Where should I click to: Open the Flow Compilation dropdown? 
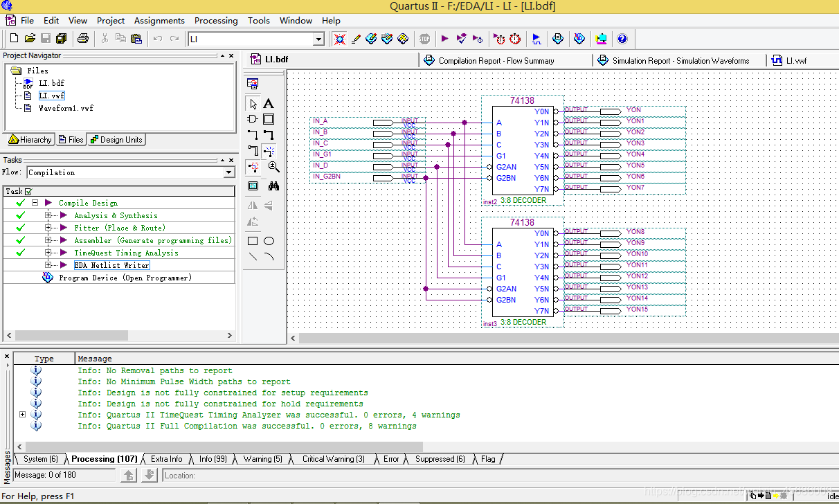229,172
